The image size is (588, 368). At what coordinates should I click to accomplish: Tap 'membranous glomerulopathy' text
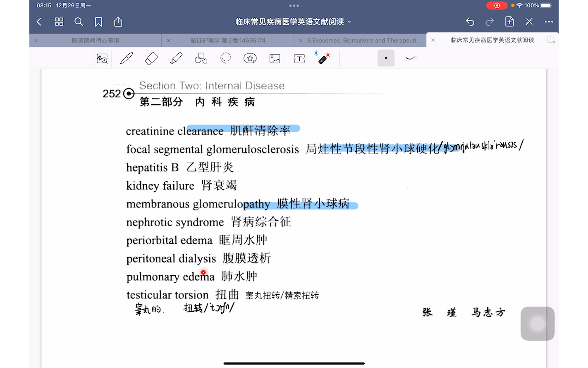click(x=198, y=204)
